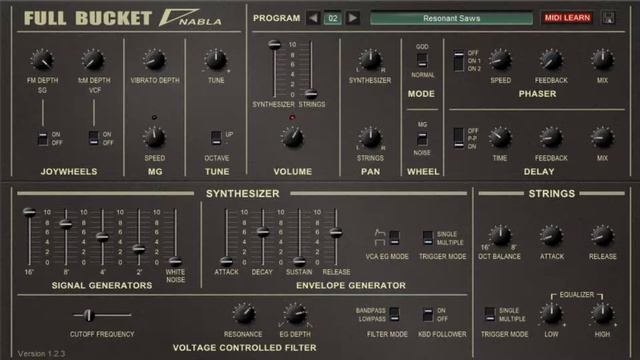This screenshot has height=360, width=640.
Task: Click the Version 1.2.3 text
Action: coord(41,353)
